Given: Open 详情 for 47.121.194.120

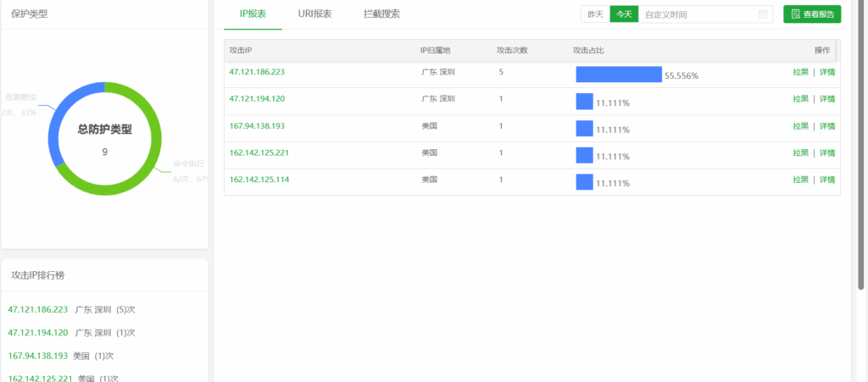Looking at the screenshot, I should coord(827,99).
